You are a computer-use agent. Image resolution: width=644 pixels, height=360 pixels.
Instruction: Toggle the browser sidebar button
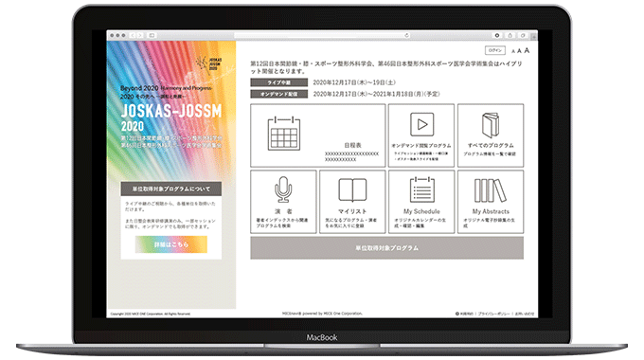coord(152,36)
